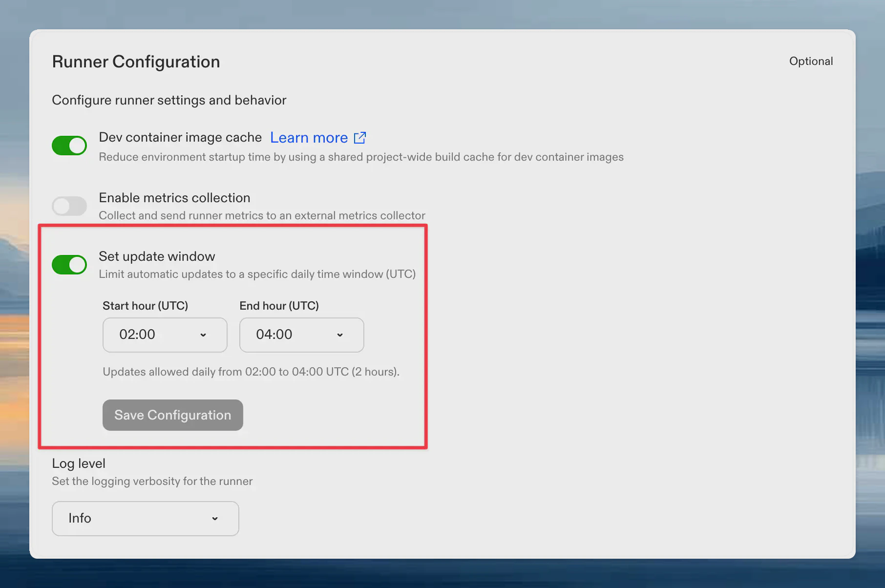
Task: Turn off Set update window
Action: pos(69,264)
